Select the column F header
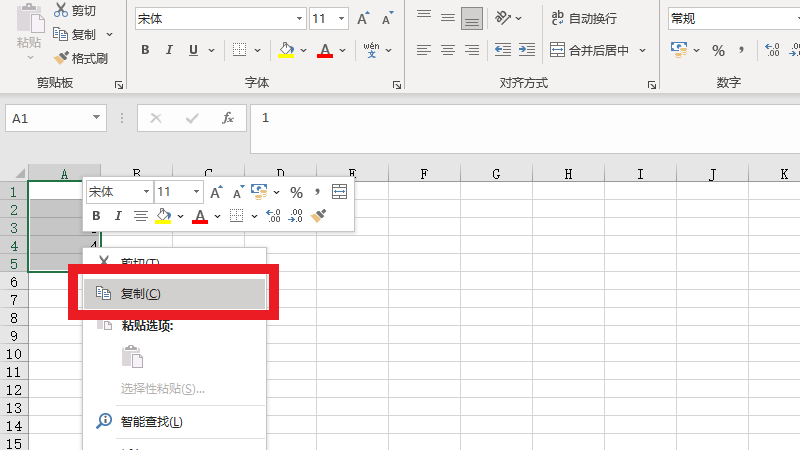The width and height of the screenshot is (800, 450). coord(424,174)
